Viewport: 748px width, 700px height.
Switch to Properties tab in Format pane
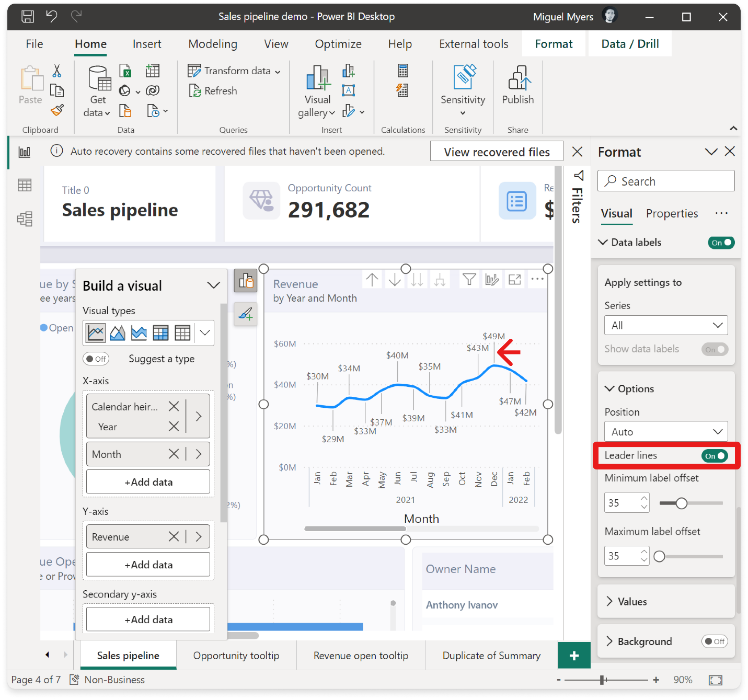(672, 213)
